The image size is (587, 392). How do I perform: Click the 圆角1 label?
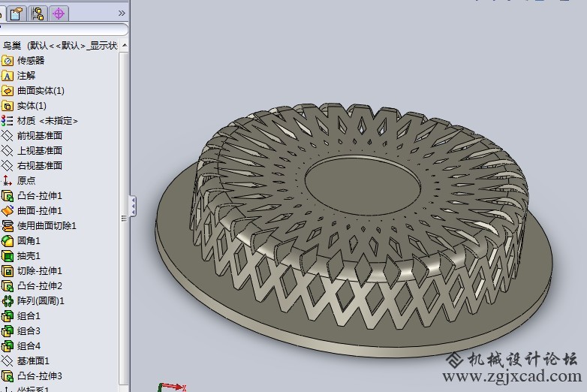click(x=29, y=241)
